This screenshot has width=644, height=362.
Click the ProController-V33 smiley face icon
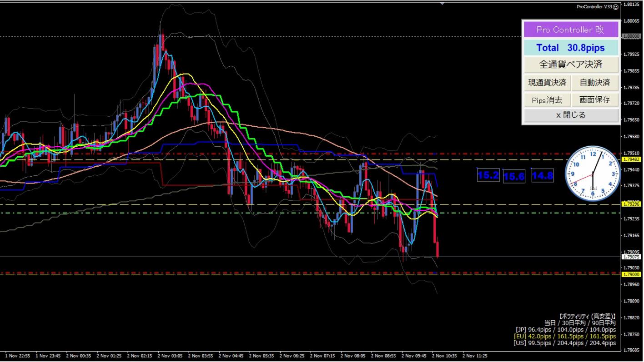[615, 7]
